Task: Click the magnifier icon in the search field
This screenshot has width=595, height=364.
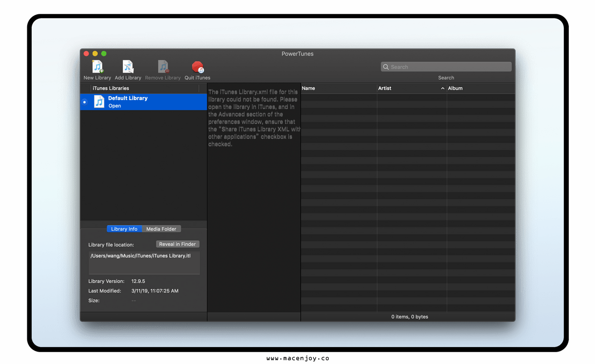Action: coord(386,67)
